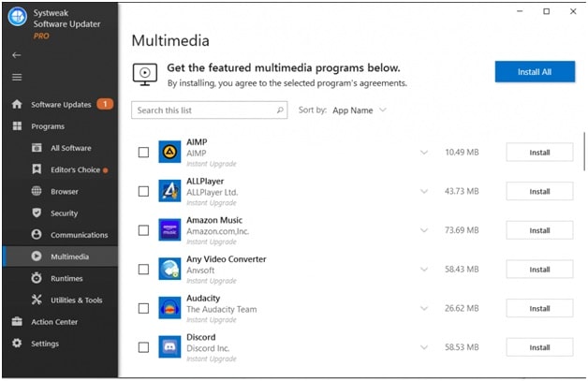Expand the AIMP details chevron
This screenshot has width=588, height=381.
424,153
